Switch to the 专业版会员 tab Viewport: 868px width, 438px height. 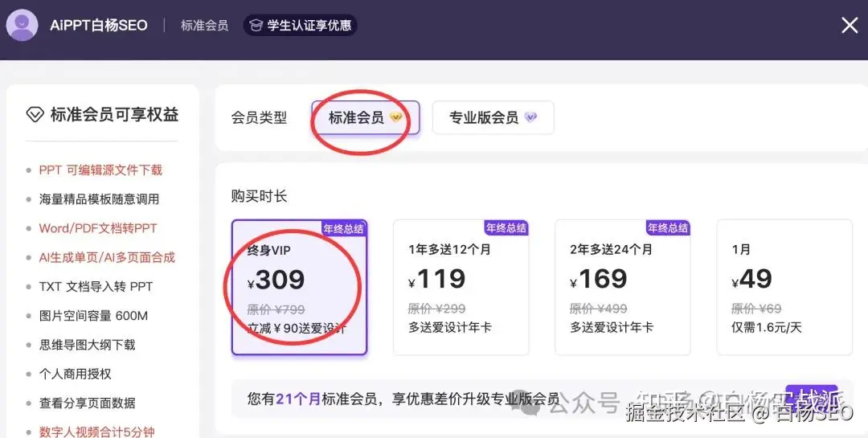pyautogui.click(x=493, y=117)
